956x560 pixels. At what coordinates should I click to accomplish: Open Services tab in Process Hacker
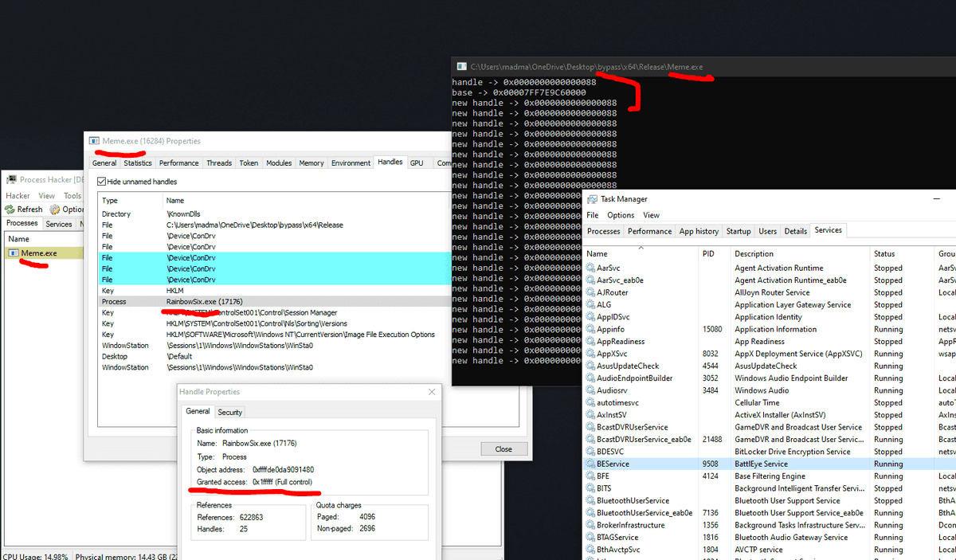point(59,224)
